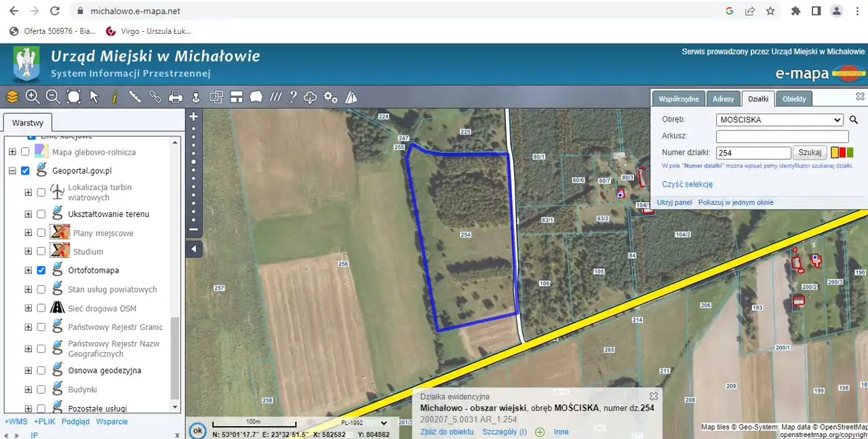
Task: Open the Obręb dropdown showing MOŚCISKA
Action: 779,120
